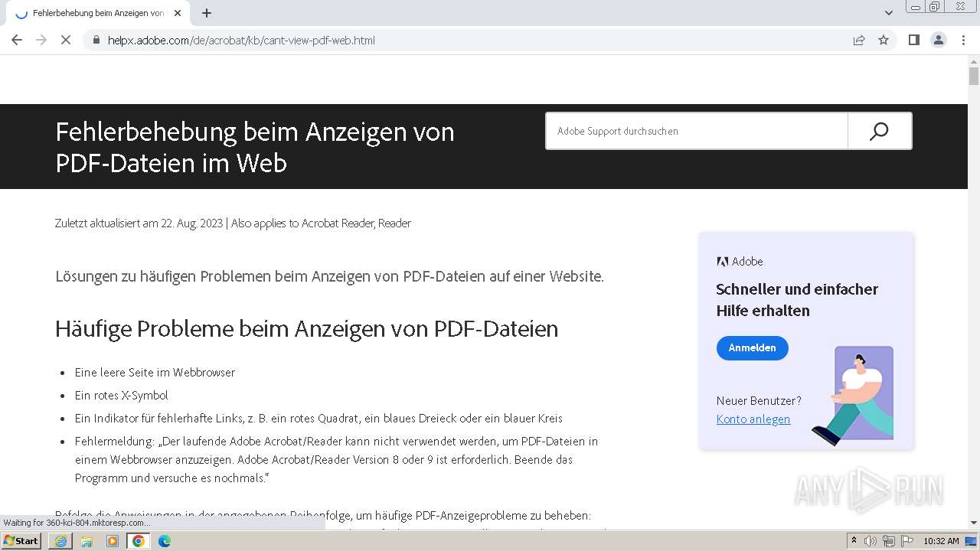Launch Microsoft Edge from taskbar

(x=165, y=541)
